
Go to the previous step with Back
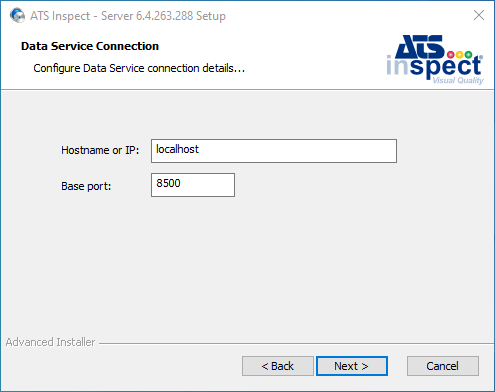click(x=278, y=366)
